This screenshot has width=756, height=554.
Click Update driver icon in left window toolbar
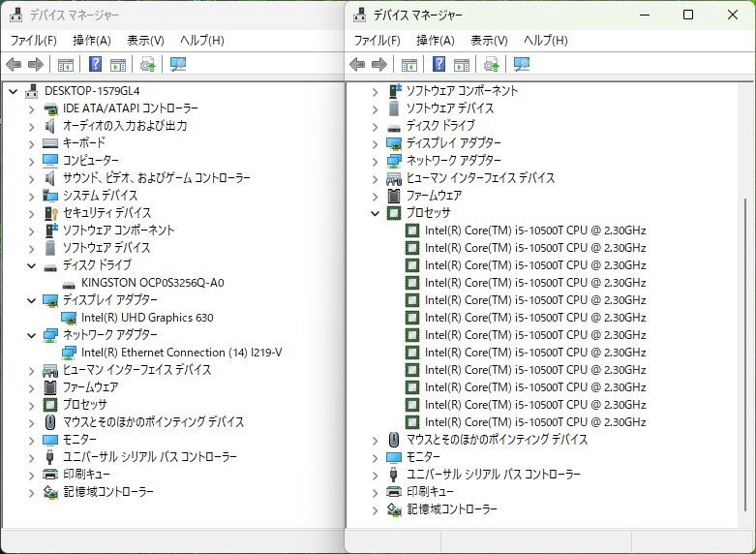click(x=147, y=64)
